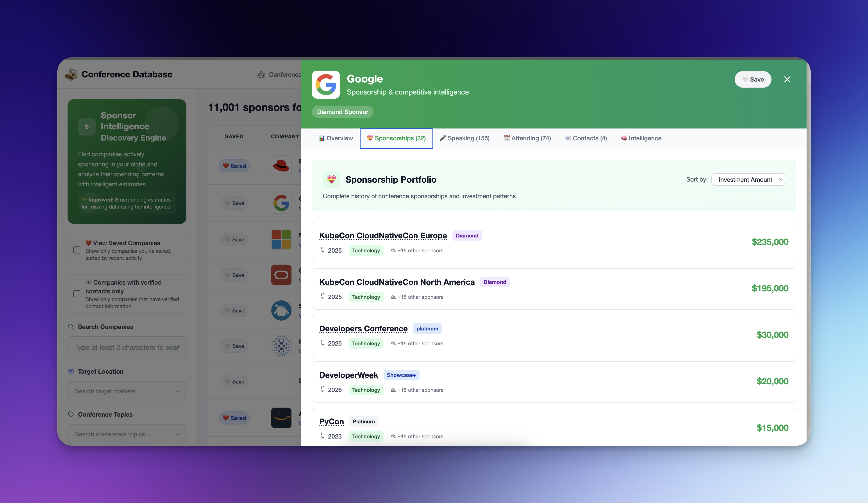Click the year icon on DeveloperWeek row

point(323,389)
